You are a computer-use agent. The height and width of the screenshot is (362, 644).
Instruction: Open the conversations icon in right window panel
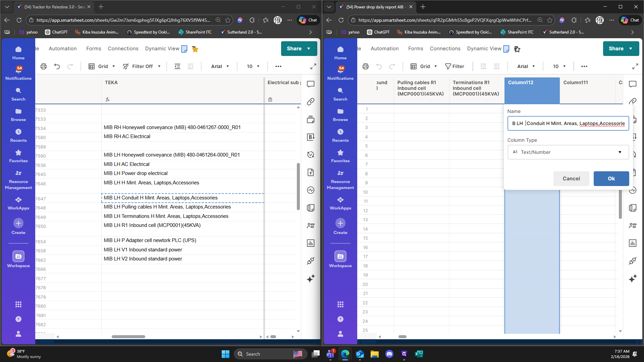(633, 84)
